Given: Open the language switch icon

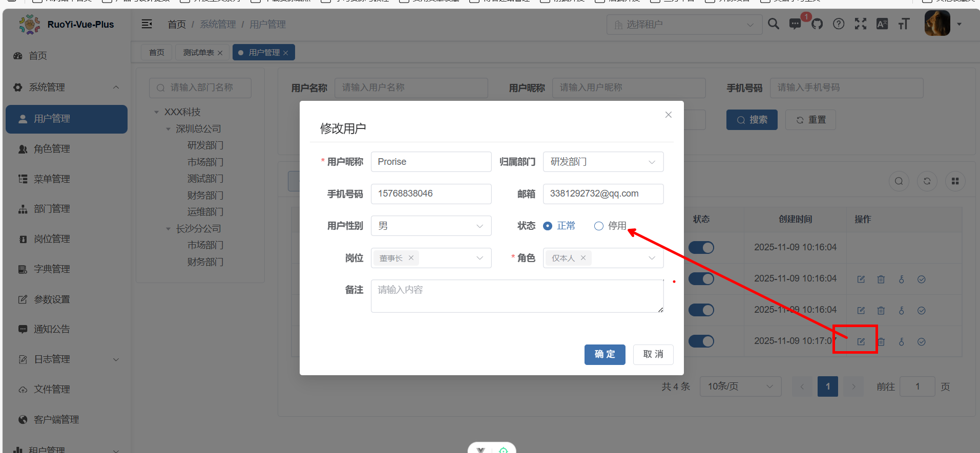Looking at the screenshot, I should pyautogui.click(x=882, y=24).
